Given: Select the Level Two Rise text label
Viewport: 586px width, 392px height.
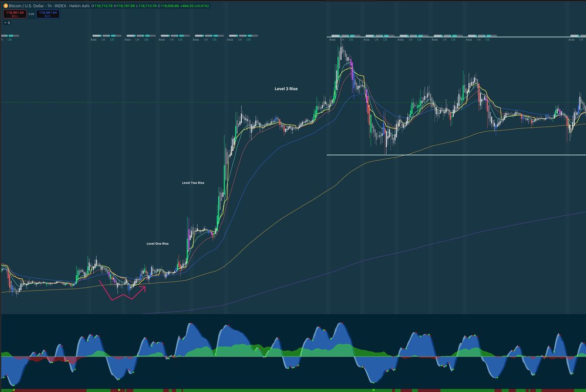Looking at the screenshot, I should point(193,183).
